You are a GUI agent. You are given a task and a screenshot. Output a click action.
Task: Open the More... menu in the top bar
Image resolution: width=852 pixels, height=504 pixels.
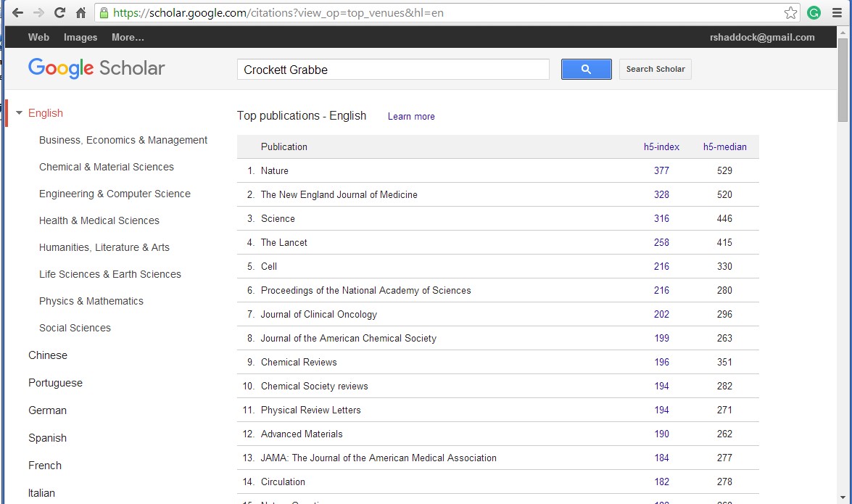128,37
